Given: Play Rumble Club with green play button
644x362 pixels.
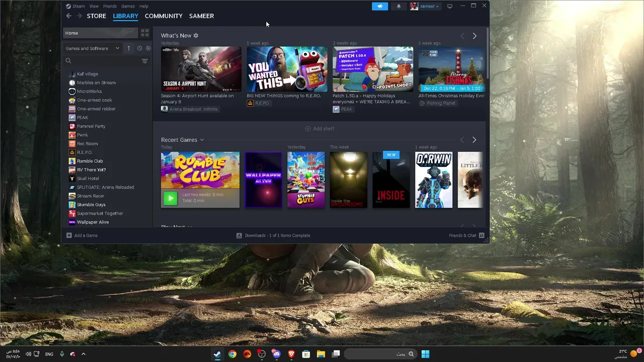Looking at the screenshot, I should [x=170, y=198].
